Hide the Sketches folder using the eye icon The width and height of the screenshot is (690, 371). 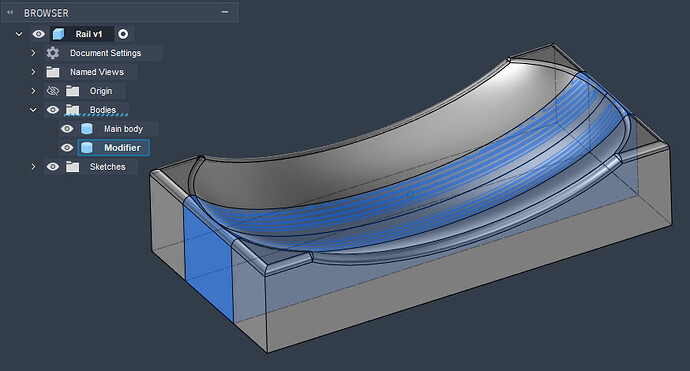point(53,166)
